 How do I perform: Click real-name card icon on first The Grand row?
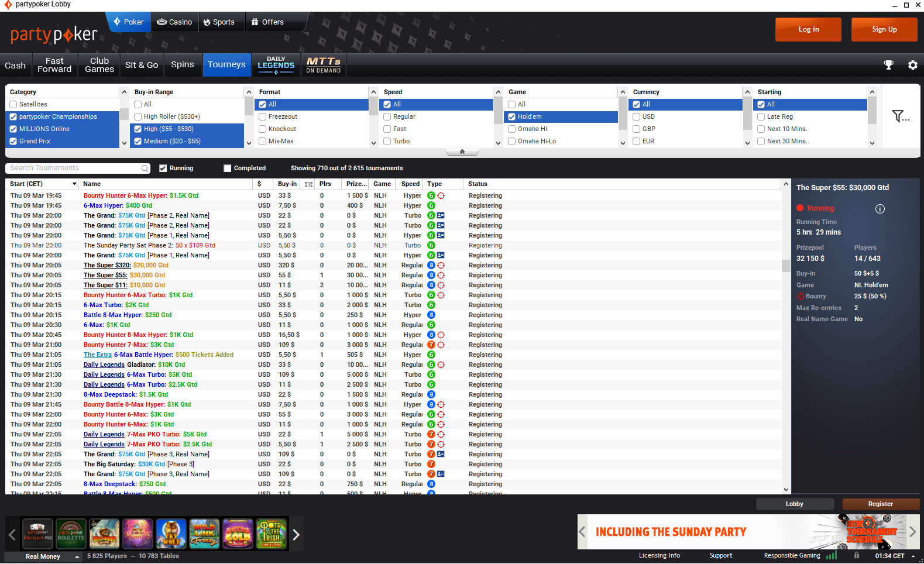pos(441,216)
